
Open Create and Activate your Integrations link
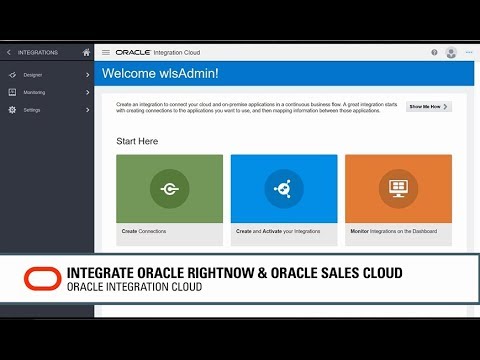pos(278,231)
